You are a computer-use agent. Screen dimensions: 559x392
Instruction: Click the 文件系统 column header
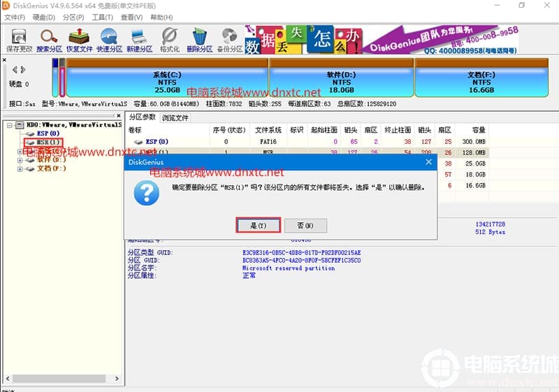pyautogui.click(x=268, y=130)
